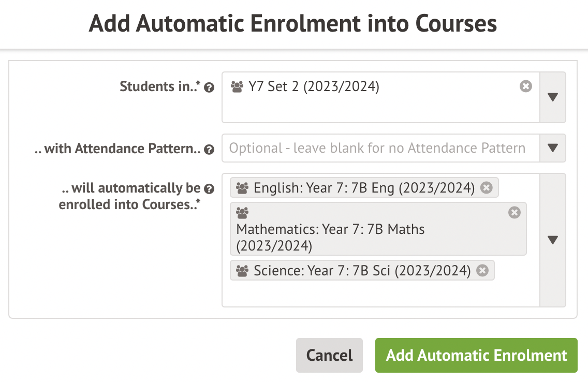Click group icon on Science course tag
The height and width of the screenshot is (382, 588).
[242, 270]
